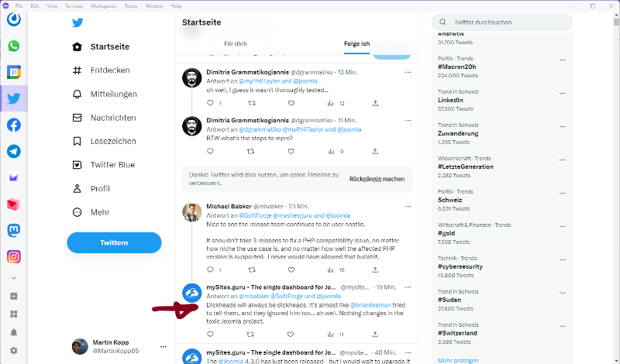Open options for Michael Babker tweet
Screen dimensions: 620x364
(408, 206)
